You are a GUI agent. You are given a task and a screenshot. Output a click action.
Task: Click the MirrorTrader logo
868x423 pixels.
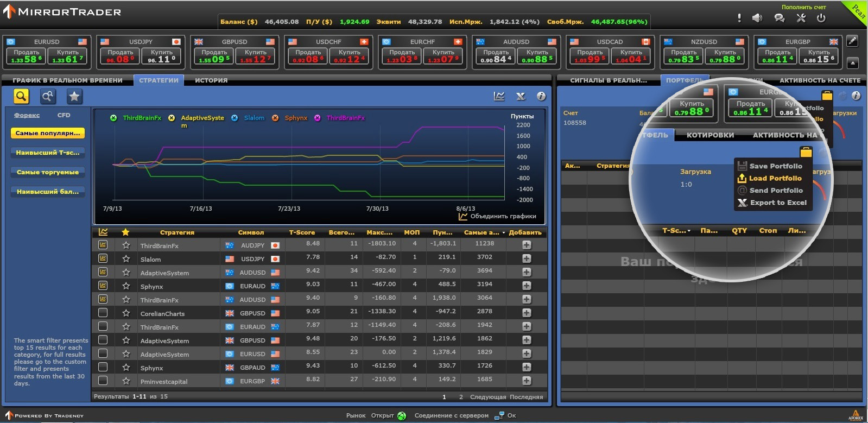pos(61,11)
